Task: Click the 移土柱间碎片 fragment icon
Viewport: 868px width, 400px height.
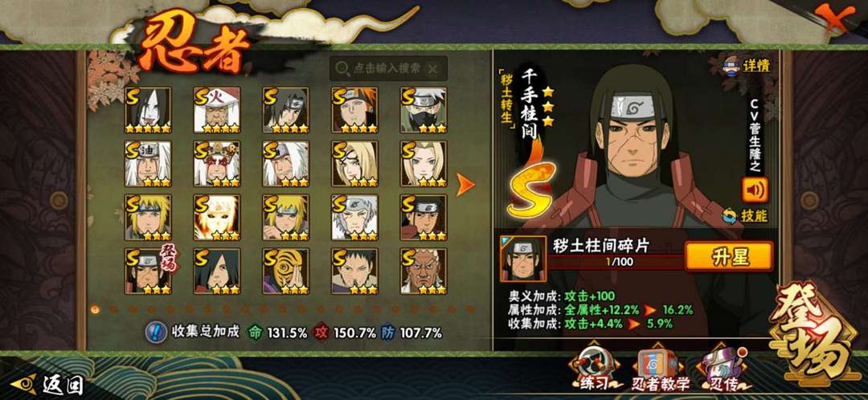Action: pyautogui.click(x=522, y=259)
